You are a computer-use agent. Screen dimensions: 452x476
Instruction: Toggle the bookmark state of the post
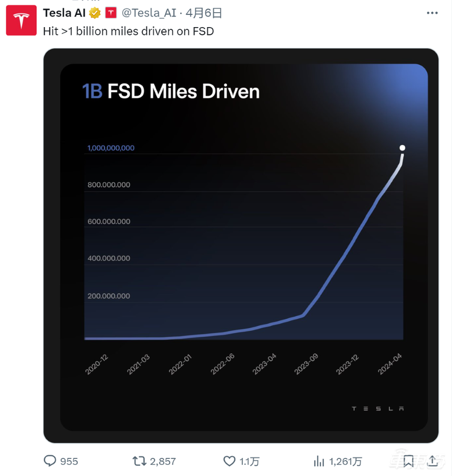click(408, 461)
